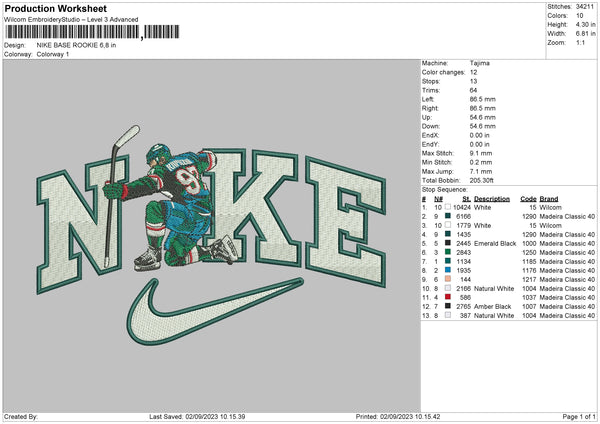Viewport: 600px width, 424px height.
Task: Click the dark teal swatch in stop 4
Action: click(448, 234)
